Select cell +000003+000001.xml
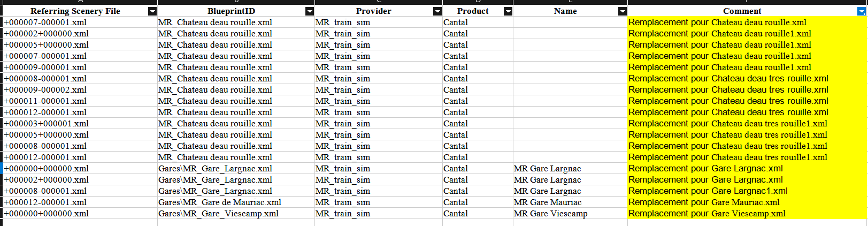Viewport: 868px width, 226px height. coord(80,124)
